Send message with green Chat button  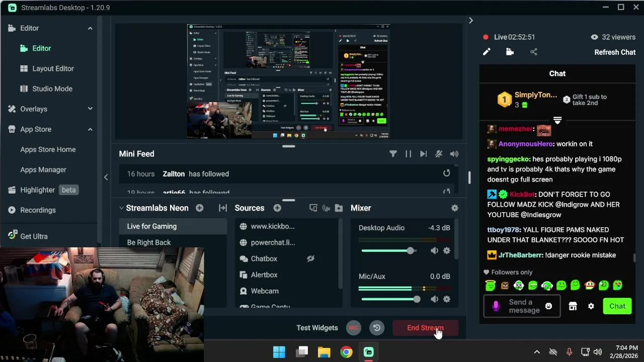pos(617,306)
